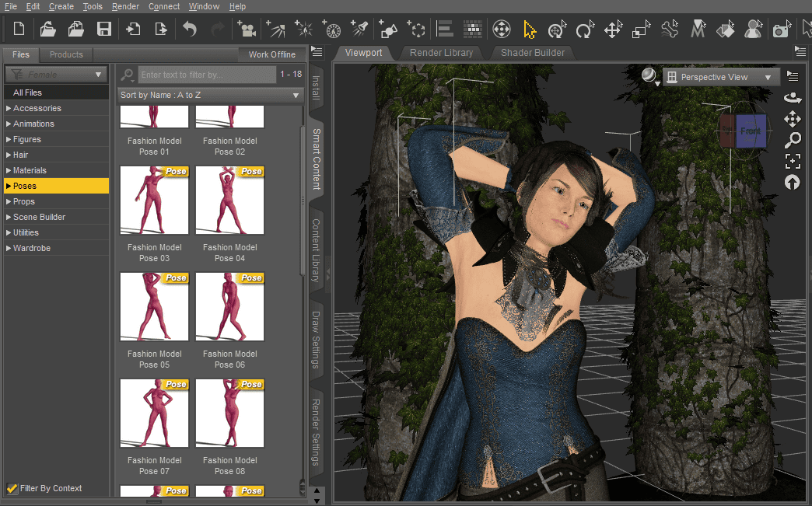Click the viewport Zoom magnifier control
This screenshot has width=812, height=506.
click(x=793, y=140)
